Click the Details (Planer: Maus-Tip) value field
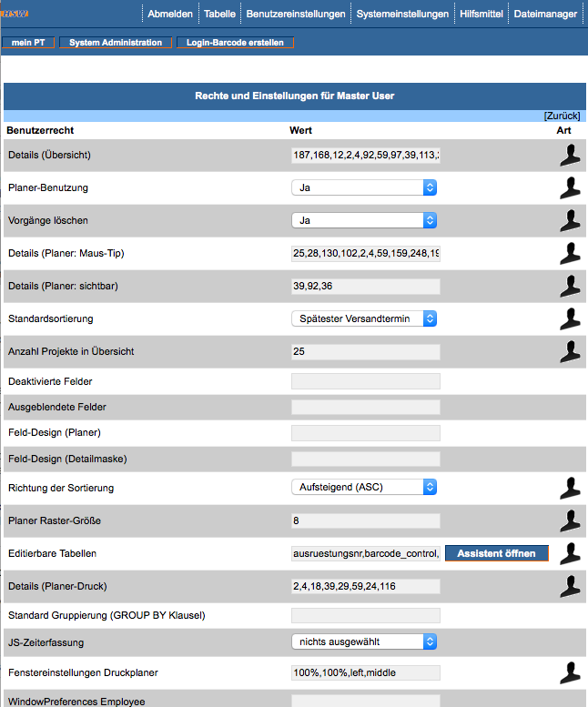 [x=366, y=253]
